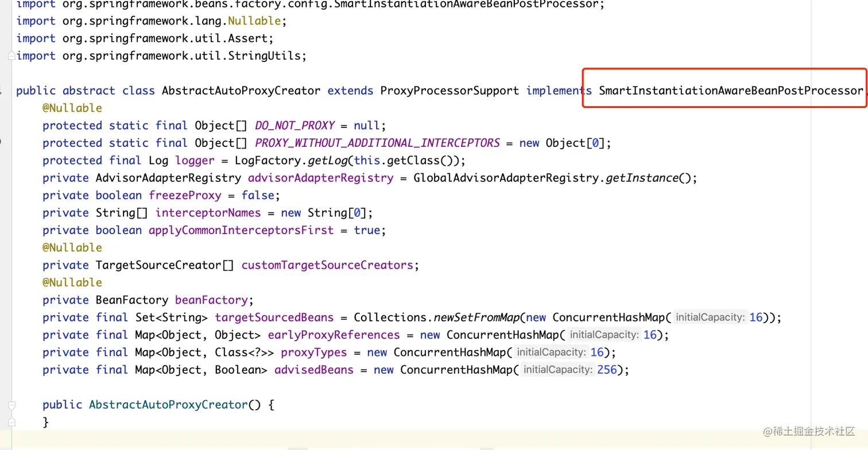Click the customTargetSourceCreators field name

pyautogui.click(x=327, y=265)
